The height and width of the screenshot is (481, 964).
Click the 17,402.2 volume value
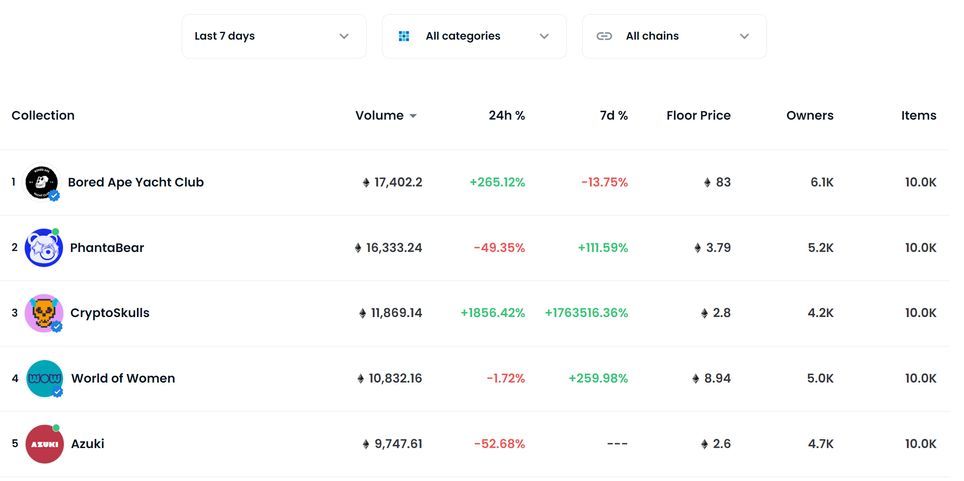[x=398, y=183]
